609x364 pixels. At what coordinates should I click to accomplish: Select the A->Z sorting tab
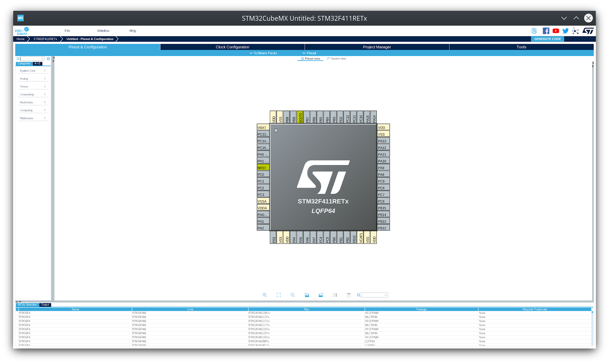click(x=37, y=64)
